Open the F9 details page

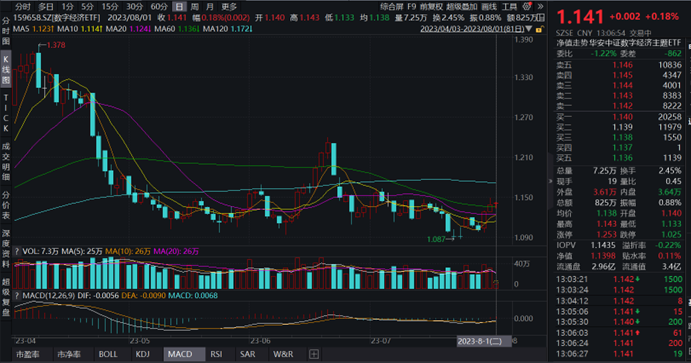[x=411, y=7]
